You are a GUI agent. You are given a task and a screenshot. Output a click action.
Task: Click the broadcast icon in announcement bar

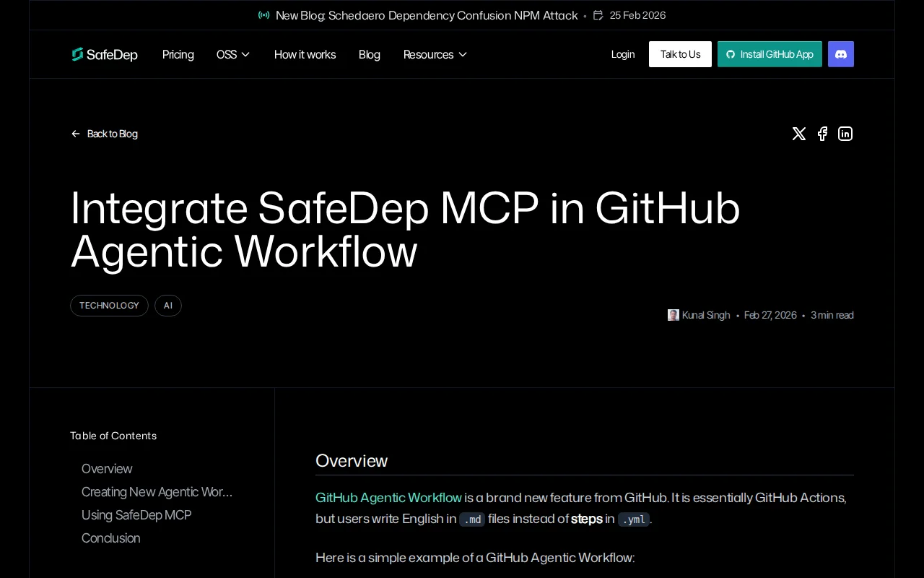pyautogui.click(x=264, y=15)
